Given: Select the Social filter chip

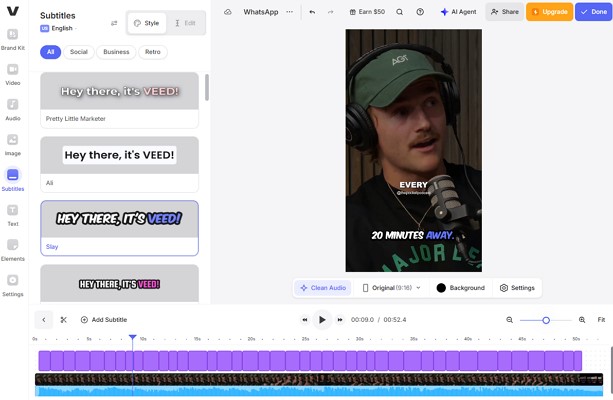Looking at the screenshot, I should click(79, 52).
